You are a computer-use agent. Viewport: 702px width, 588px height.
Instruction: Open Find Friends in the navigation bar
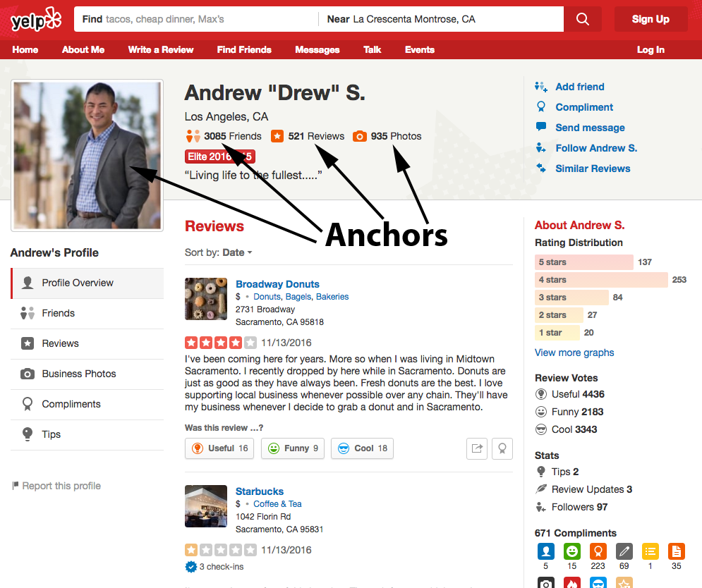(x=244, y=49)
